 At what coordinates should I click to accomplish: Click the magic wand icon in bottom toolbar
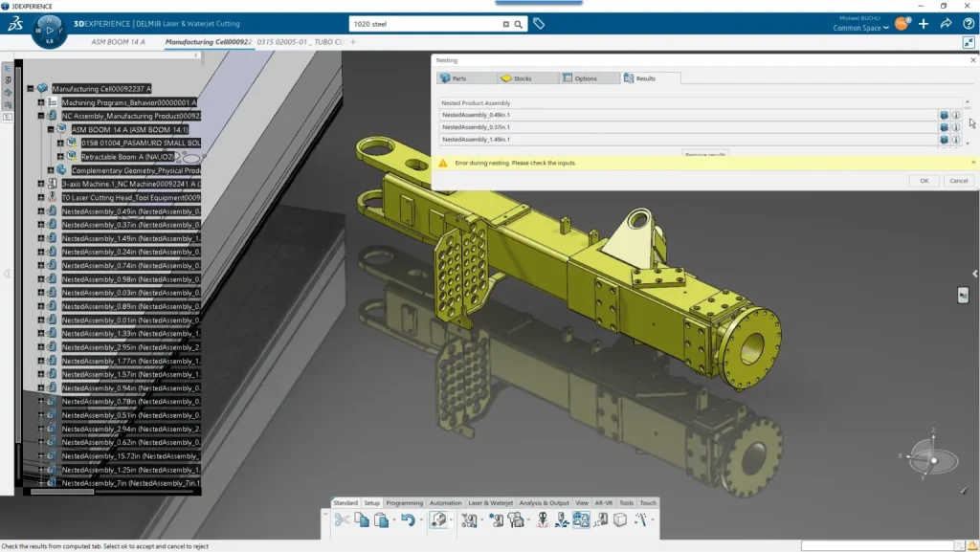(640, 519)
